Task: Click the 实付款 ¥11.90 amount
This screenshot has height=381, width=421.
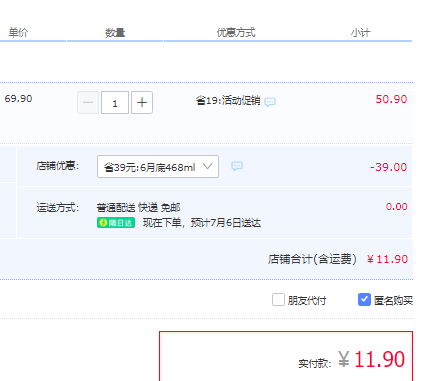Action: coord(352,360)
